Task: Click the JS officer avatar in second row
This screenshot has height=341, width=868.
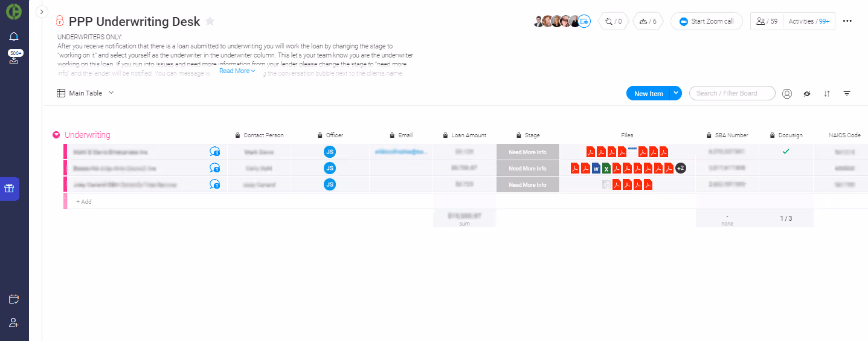Action: click(330, 168)
